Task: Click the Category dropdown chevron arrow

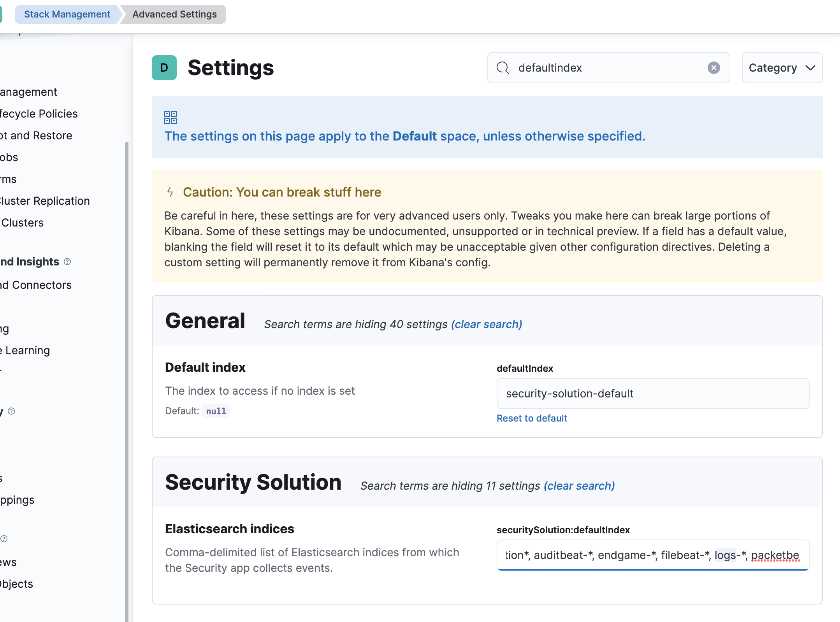Action: 810,68
